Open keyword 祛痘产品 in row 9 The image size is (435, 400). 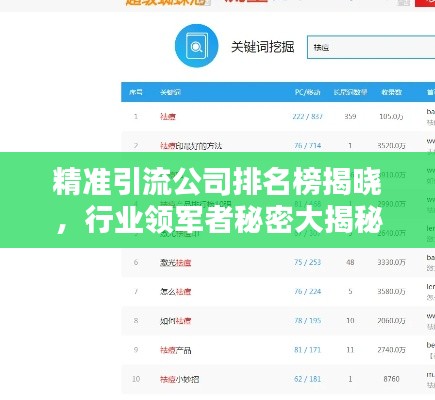click(176, 350)
